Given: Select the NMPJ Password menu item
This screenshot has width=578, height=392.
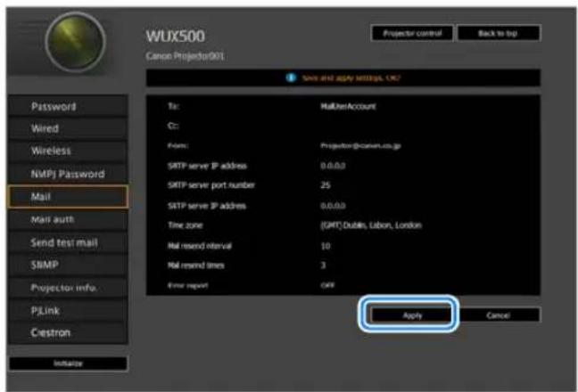Looking at the screenshot, I should pyautogui.click(x=68, y=174).
